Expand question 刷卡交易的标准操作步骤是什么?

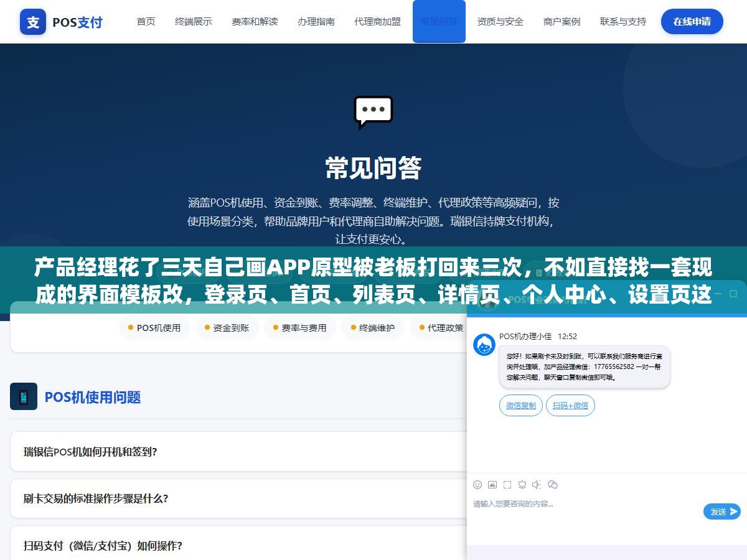[x=238, y=498]
